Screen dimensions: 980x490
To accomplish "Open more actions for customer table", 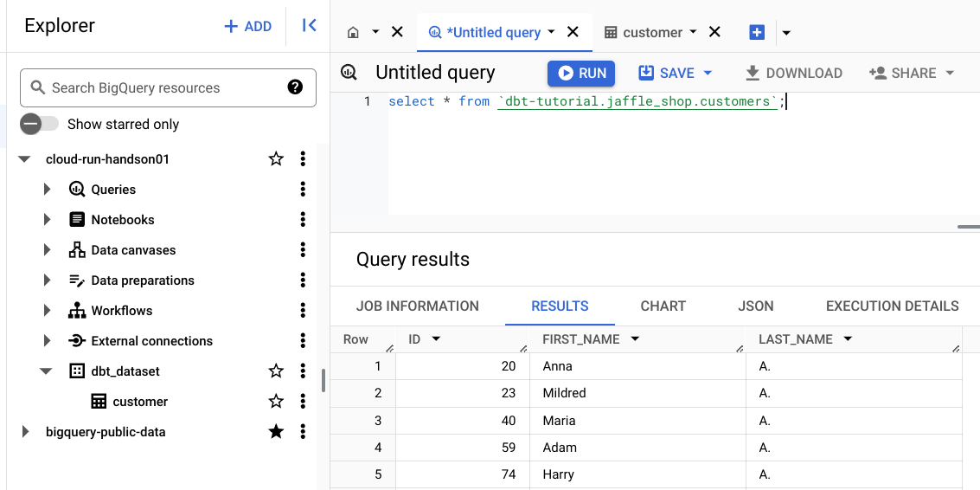I will tap(303, 401).
